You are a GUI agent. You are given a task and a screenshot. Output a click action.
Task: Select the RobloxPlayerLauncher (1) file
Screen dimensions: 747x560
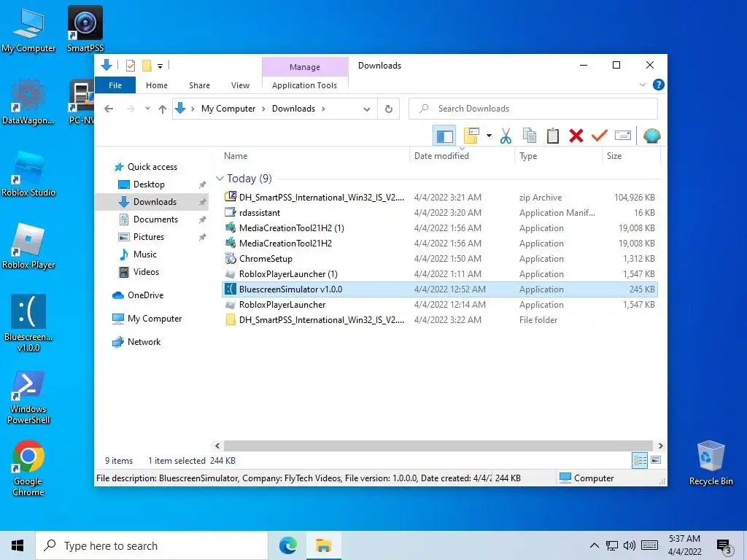pos(440,274)
